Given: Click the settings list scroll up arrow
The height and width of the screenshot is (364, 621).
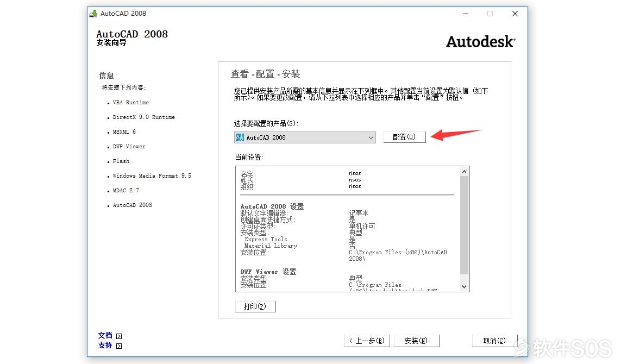Looking at the screenshot, I should [x=464, y=172].
